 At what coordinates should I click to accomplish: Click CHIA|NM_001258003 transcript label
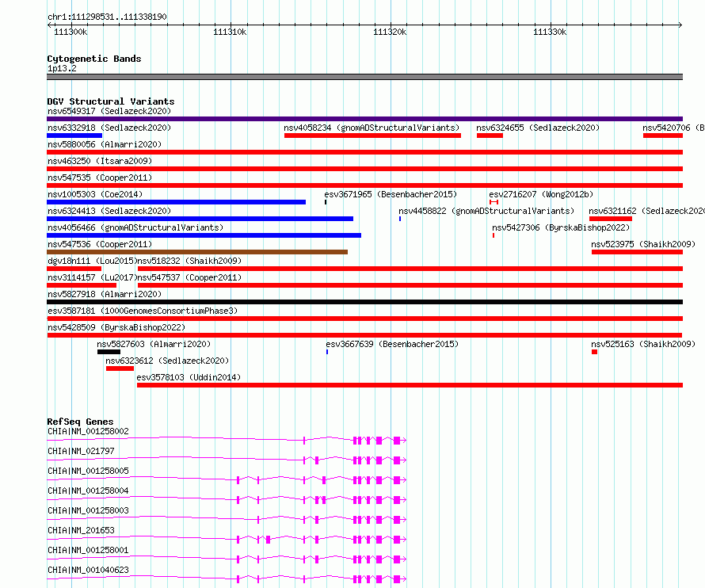88,510
